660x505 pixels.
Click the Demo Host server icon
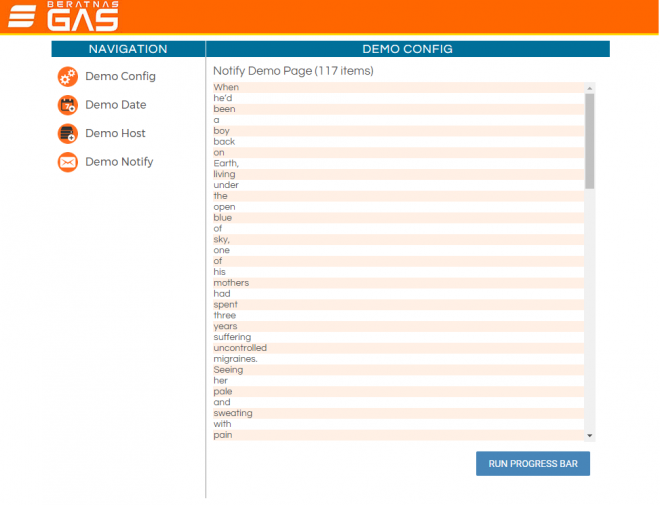click(x=67, y=134)
